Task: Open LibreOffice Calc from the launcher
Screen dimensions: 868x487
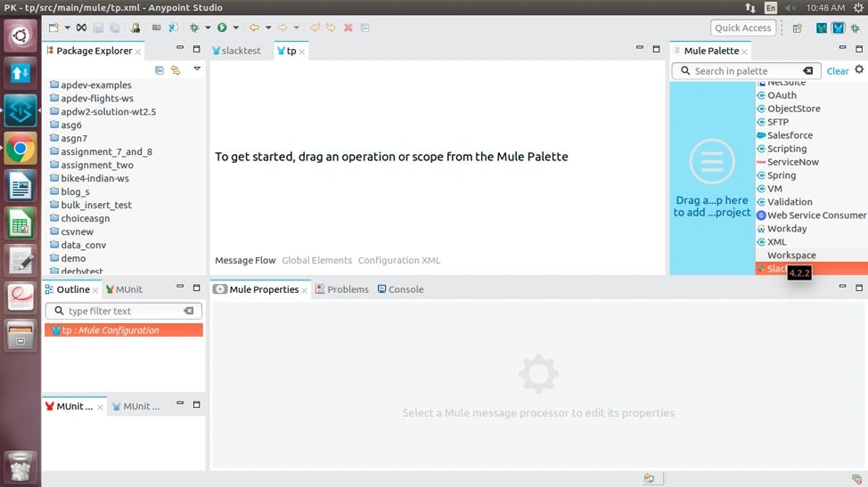Action: click(20, 223)
